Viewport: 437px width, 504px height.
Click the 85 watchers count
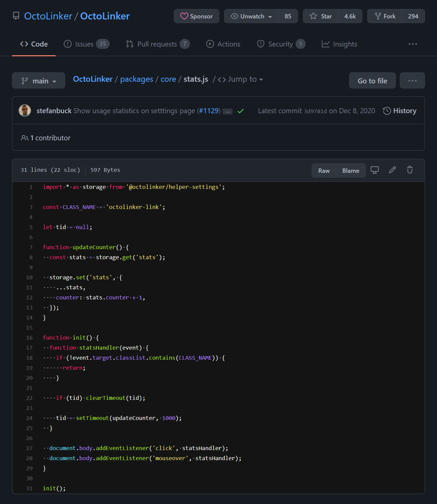click(288, 16)
